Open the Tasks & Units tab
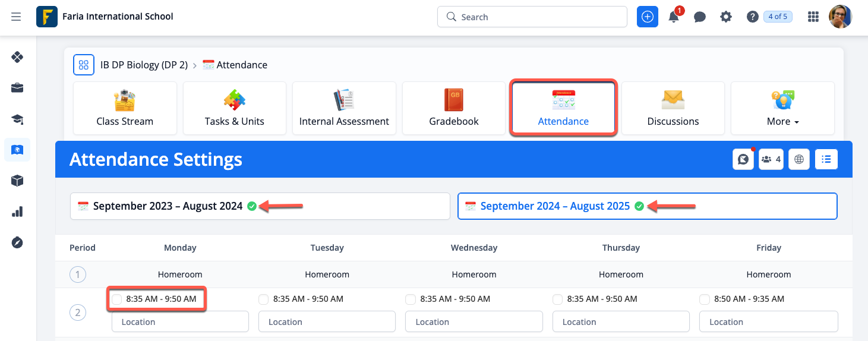This screenshot has height=341, width=868. click(x=234, y=109)
